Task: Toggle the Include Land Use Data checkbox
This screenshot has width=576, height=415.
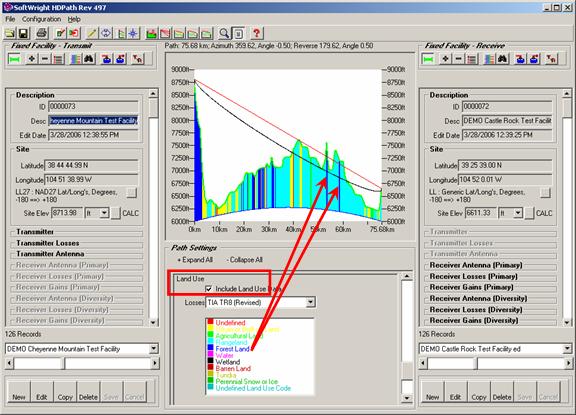Action: coord(209,289)
